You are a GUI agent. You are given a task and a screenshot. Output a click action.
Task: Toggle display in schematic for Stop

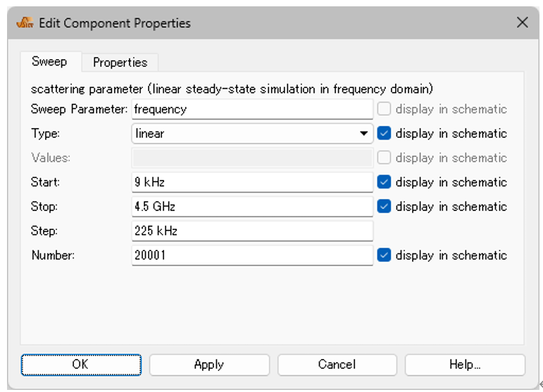click(x=384, y=206)
